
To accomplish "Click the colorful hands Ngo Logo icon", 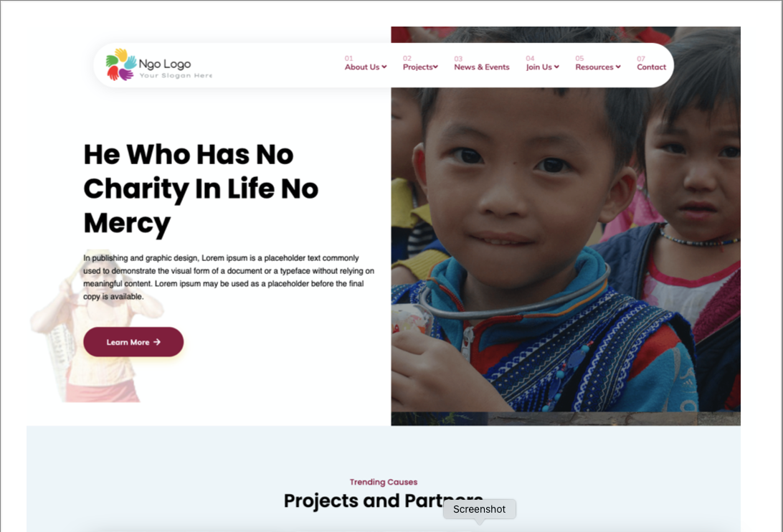I will [x=121, y=65].
